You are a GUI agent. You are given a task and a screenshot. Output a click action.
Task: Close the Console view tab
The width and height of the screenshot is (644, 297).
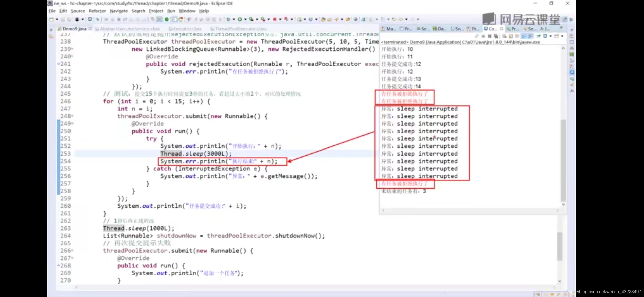pyautogui.click(x=501, y=29)
